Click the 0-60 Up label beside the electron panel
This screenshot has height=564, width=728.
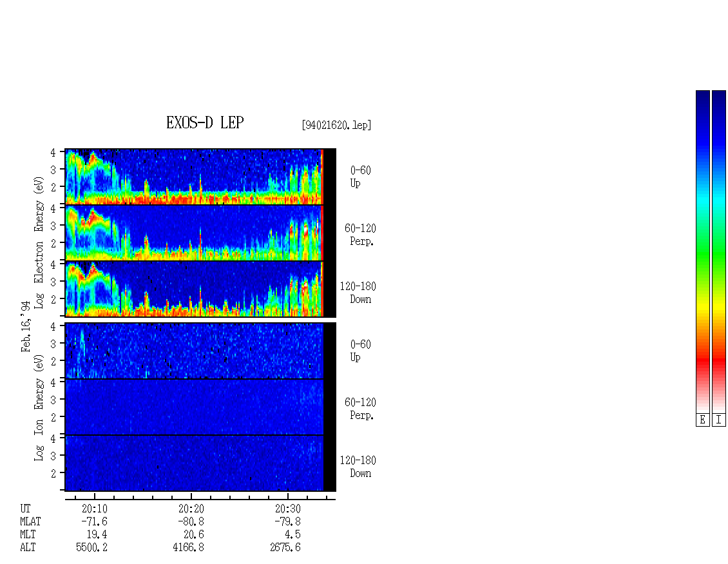coord(360,177)
